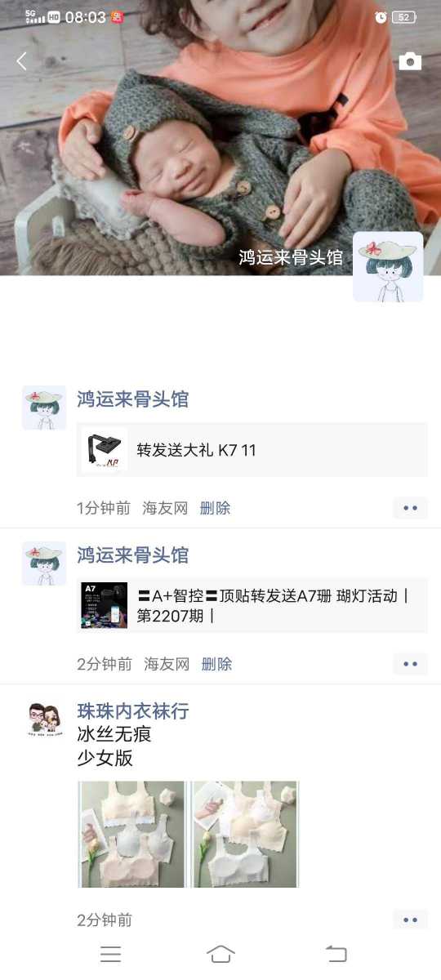This screenshot has height=980, width=441.
Task: Tap avatar beside second 鸿运来骨头馆 post
Action: (44, 563)
